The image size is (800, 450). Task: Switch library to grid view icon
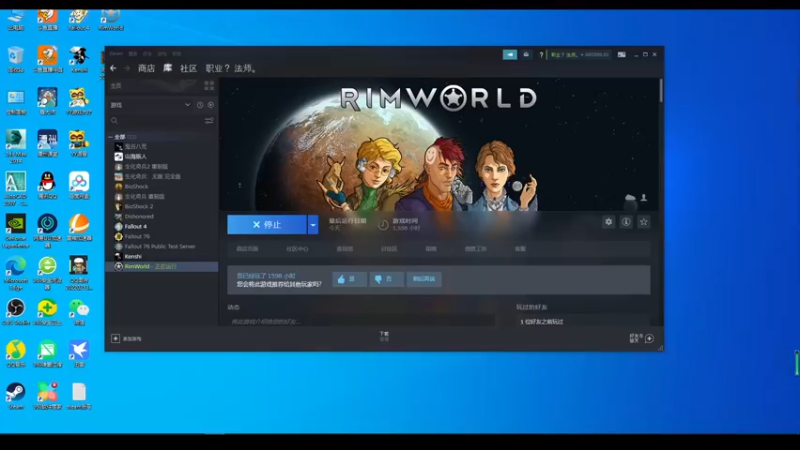point(209,86)
